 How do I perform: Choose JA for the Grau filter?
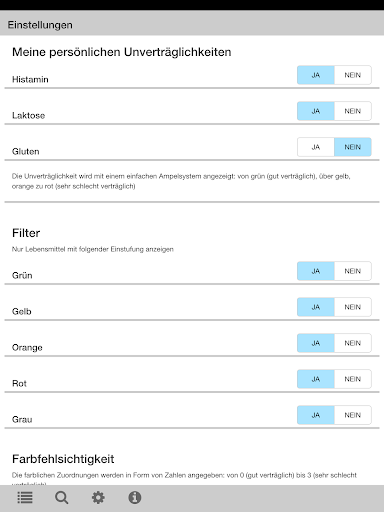pyautogui.click(x=316, y=415)
